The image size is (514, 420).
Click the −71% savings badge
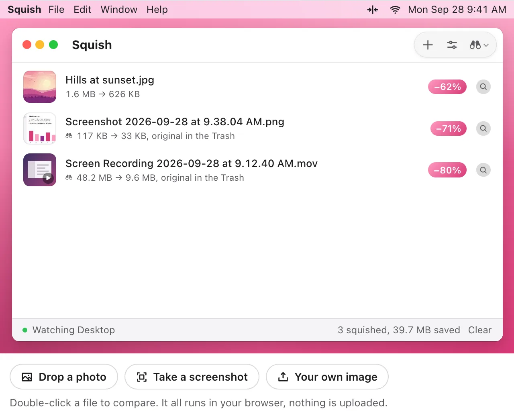(449, 128)
